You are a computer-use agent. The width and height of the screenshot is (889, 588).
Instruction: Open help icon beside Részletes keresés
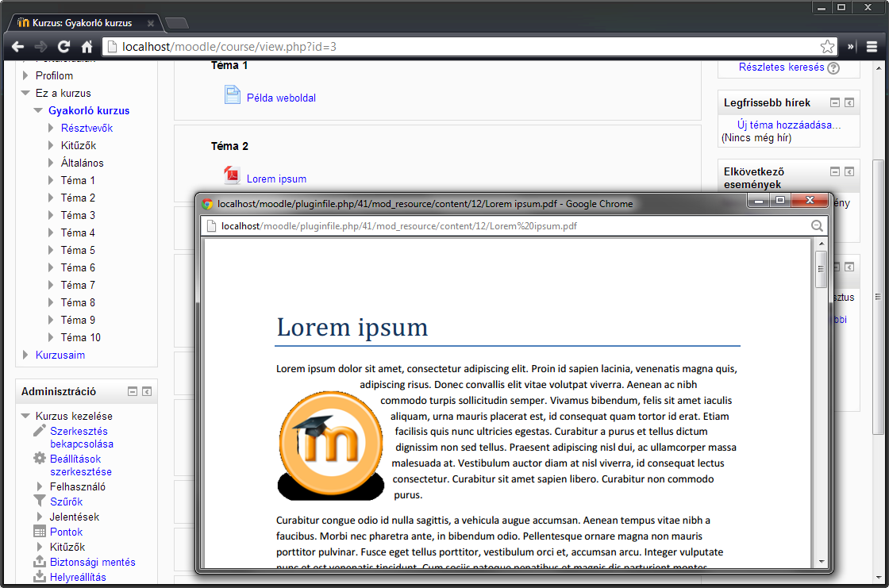pos(833,68)
